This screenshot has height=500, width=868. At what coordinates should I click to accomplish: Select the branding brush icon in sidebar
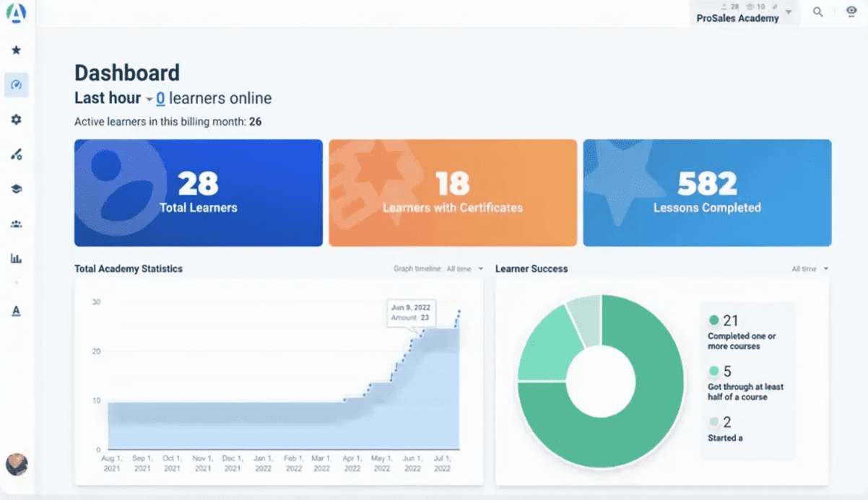click(x=16, y=154)
